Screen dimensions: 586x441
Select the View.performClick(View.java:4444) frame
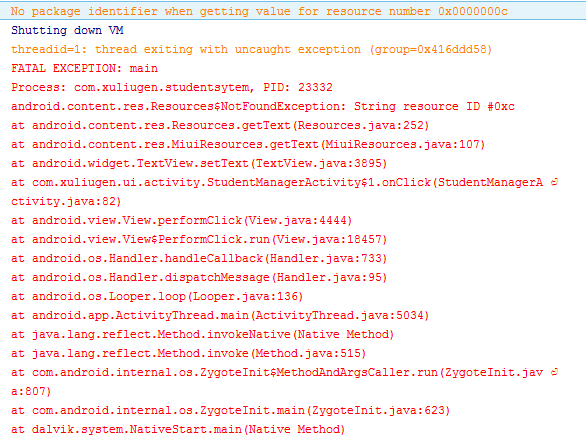181,220
